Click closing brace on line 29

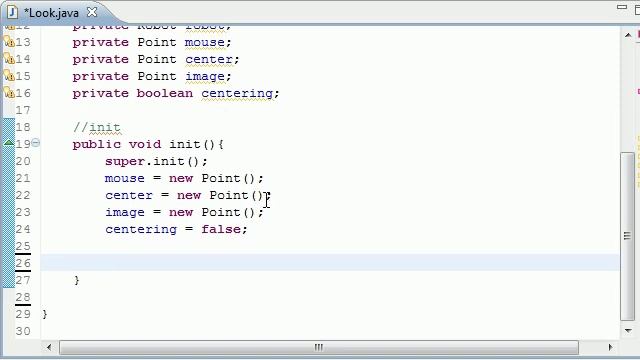click(44, 314)
